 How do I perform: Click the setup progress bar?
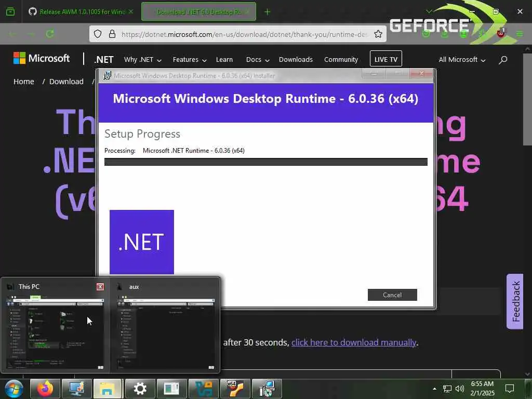[x=265, y=162]
